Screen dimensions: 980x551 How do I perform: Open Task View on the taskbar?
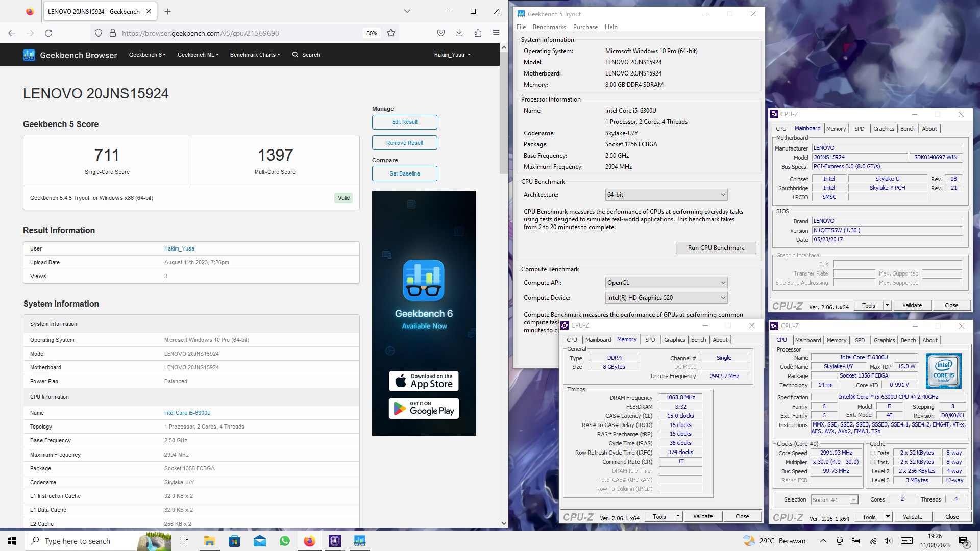click(184, 541)
